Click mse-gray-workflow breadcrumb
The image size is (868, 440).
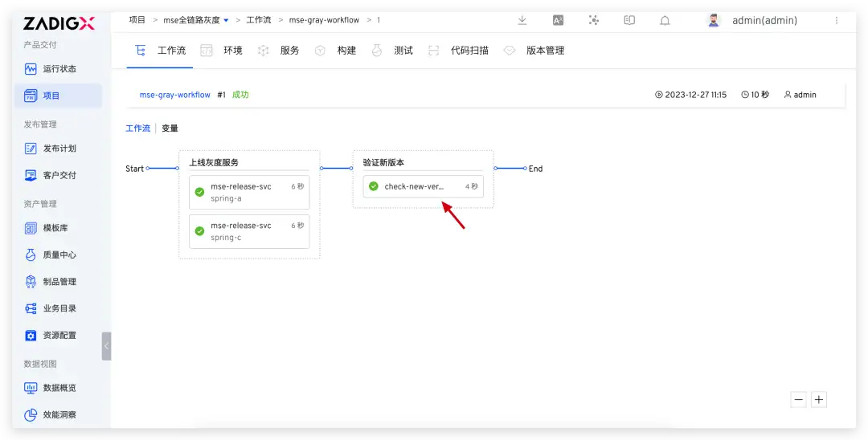coord(324,20)
